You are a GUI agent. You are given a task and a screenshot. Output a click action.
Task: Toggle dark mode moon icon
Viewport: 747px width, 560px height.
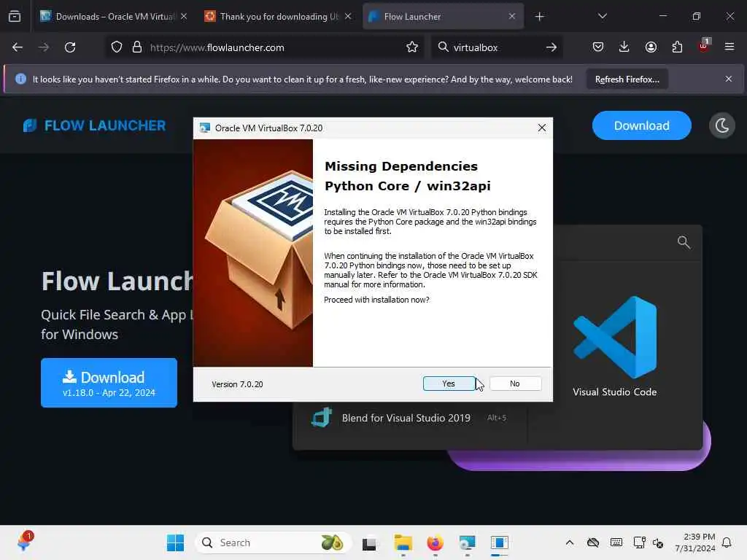721,125
